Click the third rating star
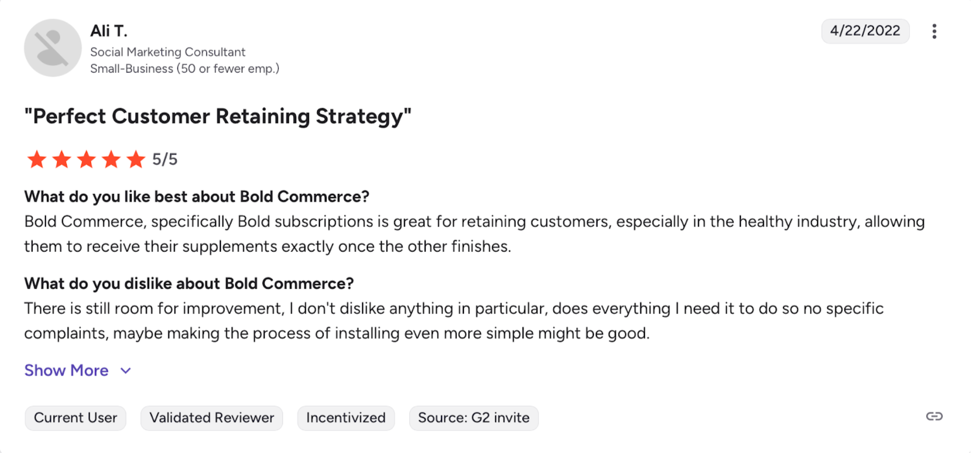 [x=86, y=160]
